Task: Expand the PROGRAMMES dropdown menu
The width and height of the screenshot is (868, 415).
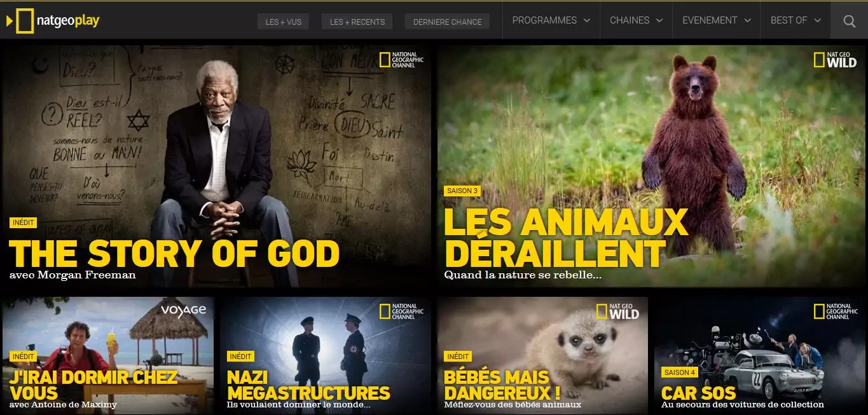Action: click(x=551, y=20)
